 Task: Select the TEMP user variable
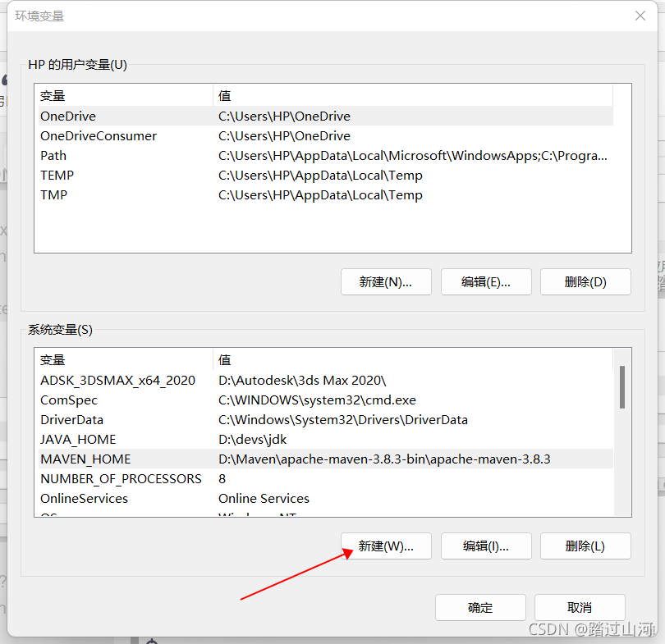point(326,176)
